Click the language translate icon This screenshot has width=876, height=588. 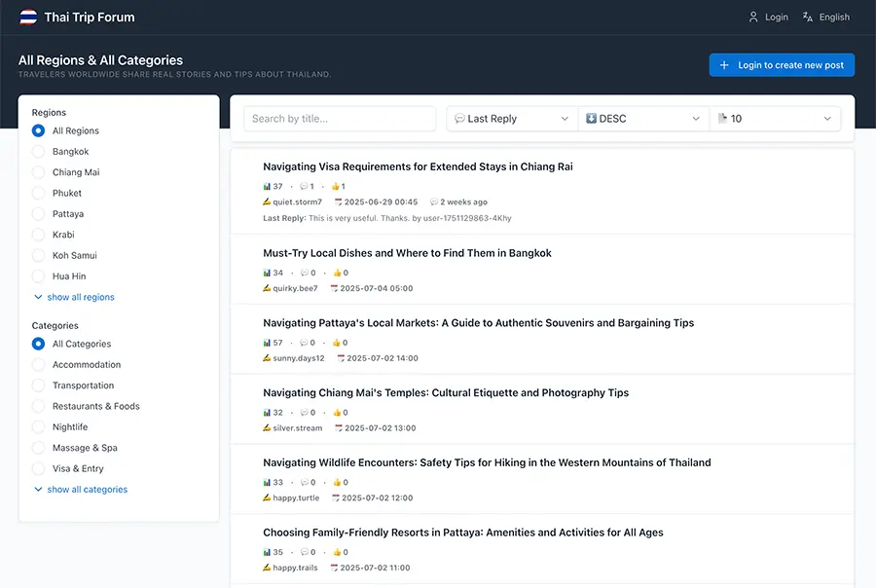coord(807,18)
